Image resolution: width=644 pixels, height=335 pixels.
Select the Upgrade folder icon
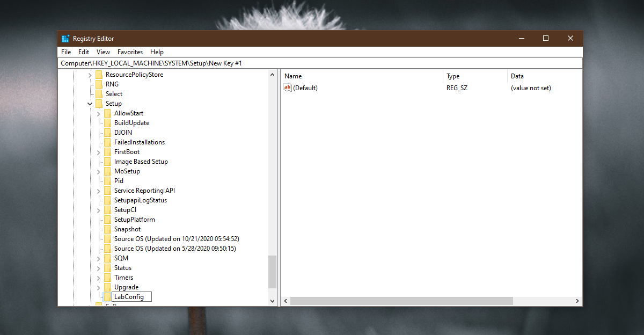click(107, 287)
